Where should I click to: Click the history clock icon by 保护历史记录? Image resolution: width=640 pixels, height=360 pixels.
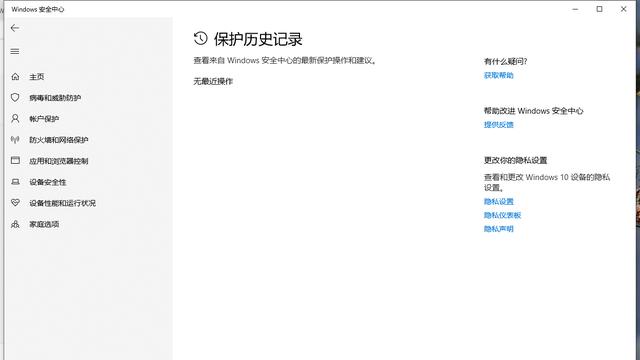point(200,38)
